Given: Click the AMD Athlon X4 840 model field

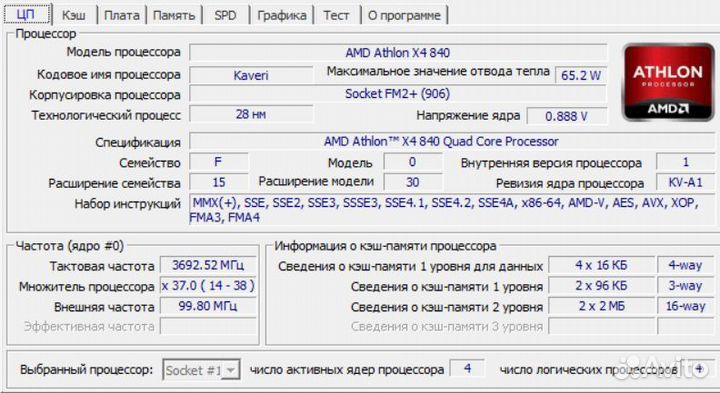Looking at the screenshot, I should [398, 52].
